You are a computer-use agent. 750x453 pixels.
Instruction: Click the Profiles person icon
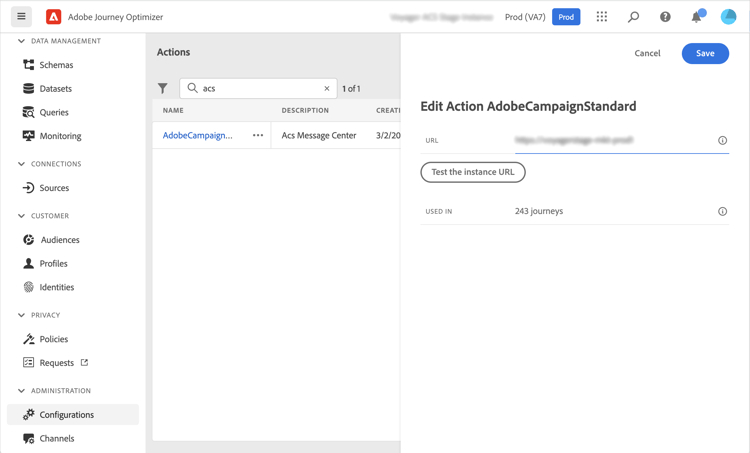click(29, 263)
